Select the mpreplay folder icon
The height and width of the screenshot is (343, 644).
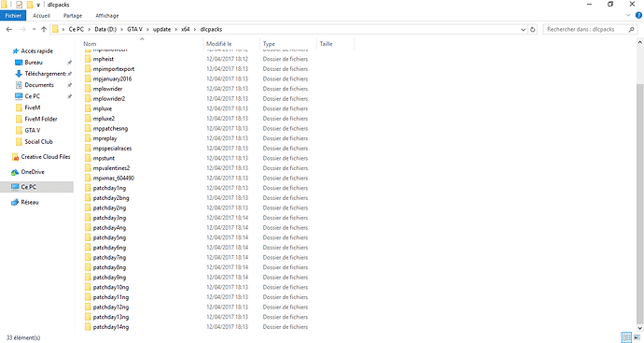tap(88, 138)
